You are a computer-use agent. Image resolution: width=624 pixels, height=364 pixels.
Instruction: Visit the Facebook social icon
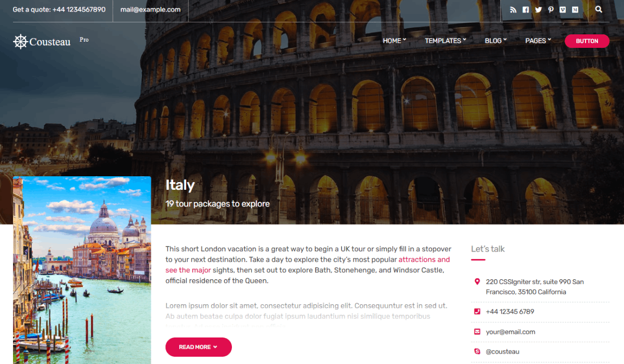pos(526,9)
